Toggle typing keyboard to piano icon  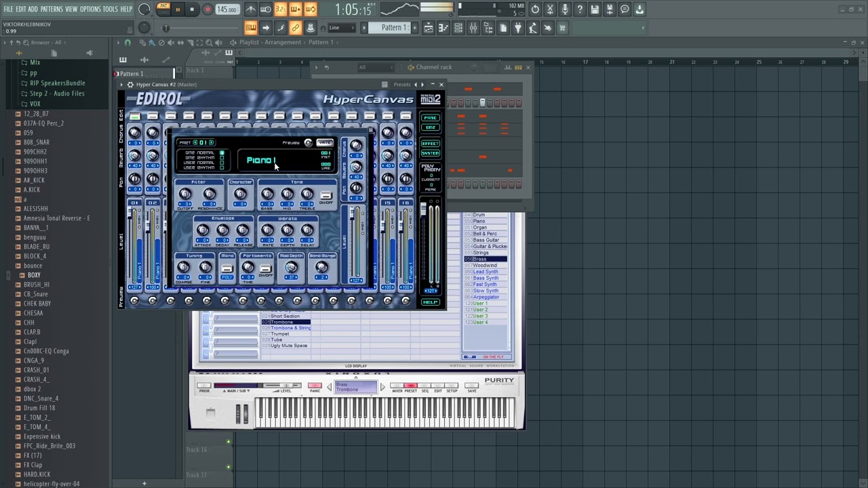click(x=251, y=28)
